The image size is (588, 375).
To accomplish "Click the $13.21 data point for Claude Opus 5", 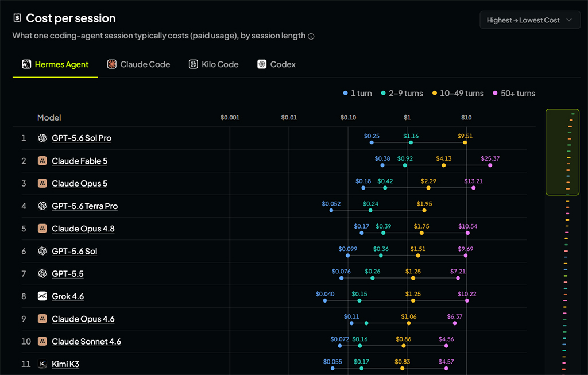I will pos(474,188).
